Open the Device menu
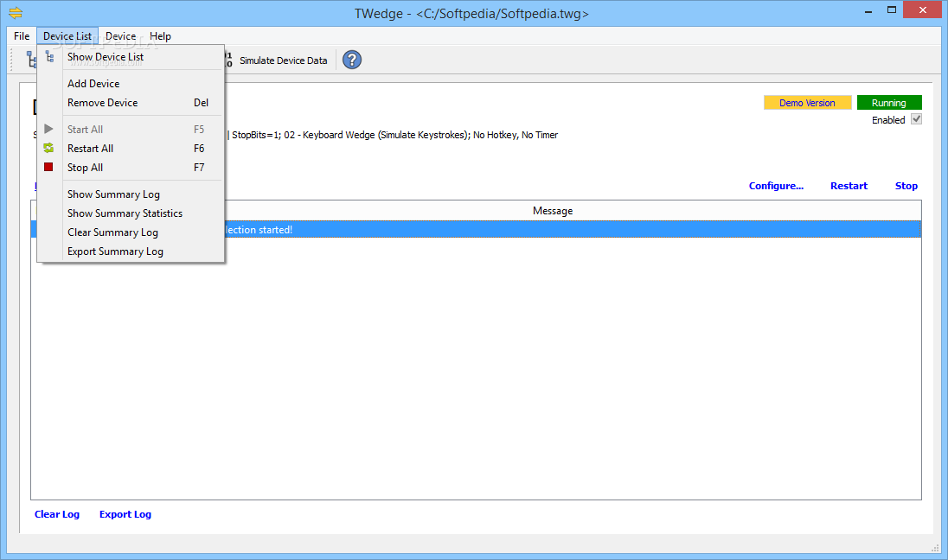Image resolution: width=948 pixels, height=560 pixels. point(120,36)
